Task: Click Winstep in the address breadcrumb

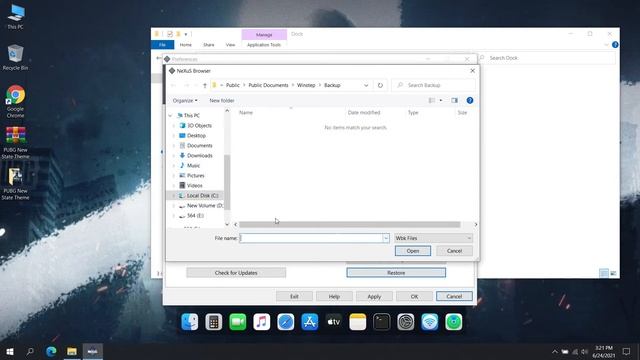Action: click(306, 85)
